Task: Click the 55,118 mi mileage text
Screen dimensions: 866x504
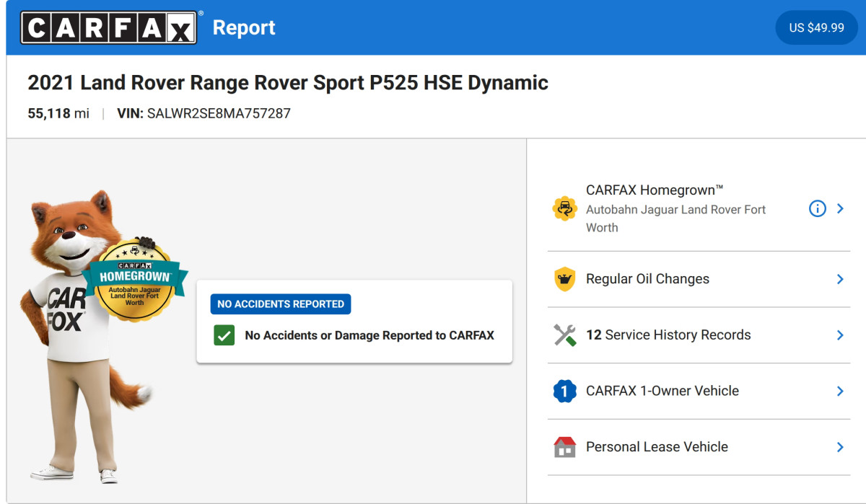Action: pos(58,113)
